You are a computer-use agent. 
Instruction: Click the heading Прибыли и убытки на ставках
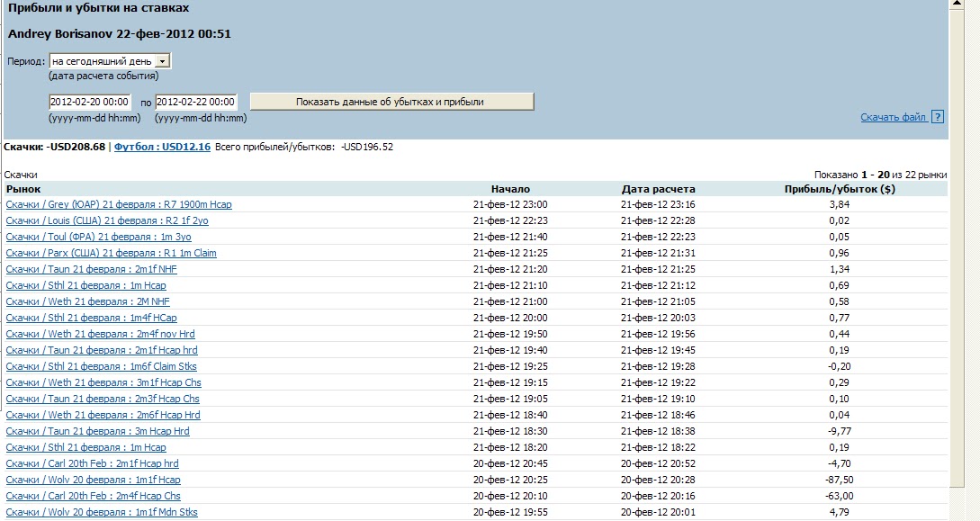(98, 9)
